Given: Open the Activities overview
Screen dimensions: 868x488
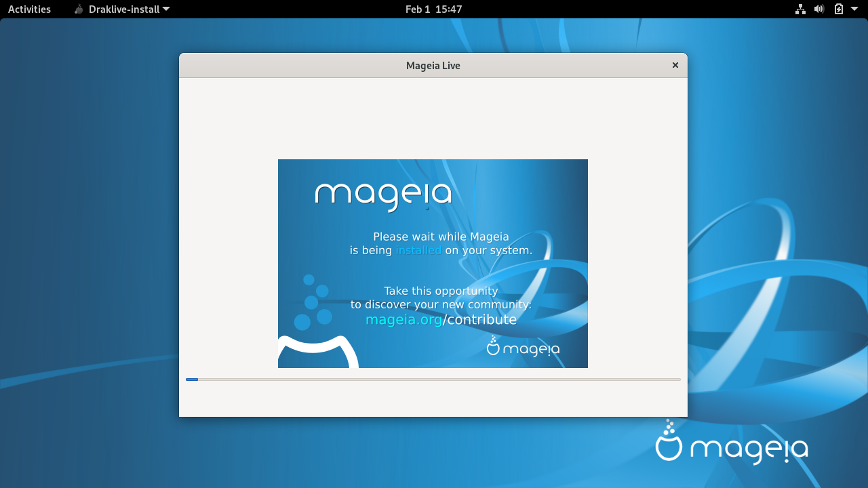Looking at the screenshot, I should coord(29,9).
